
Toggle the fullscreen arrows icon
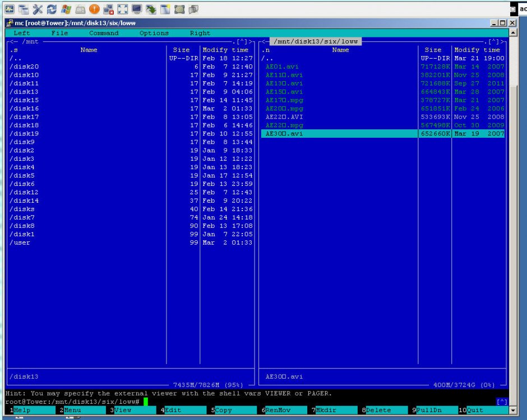[x=122, y=10]
